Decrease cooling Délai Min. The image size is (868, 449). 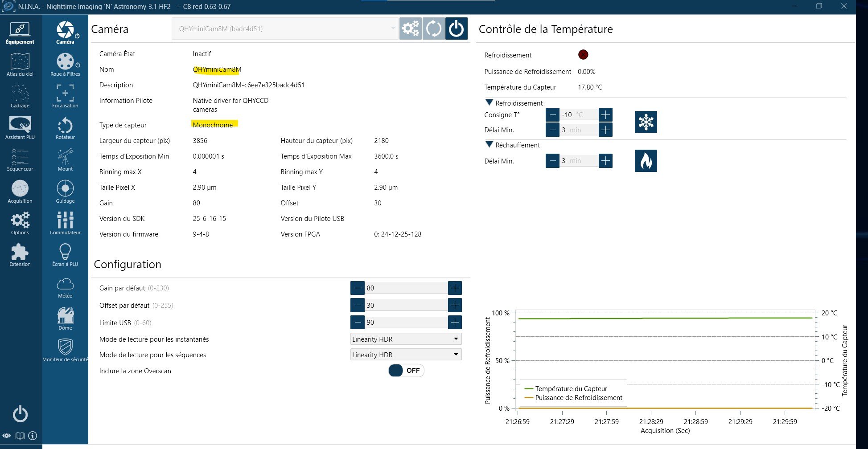552,130
